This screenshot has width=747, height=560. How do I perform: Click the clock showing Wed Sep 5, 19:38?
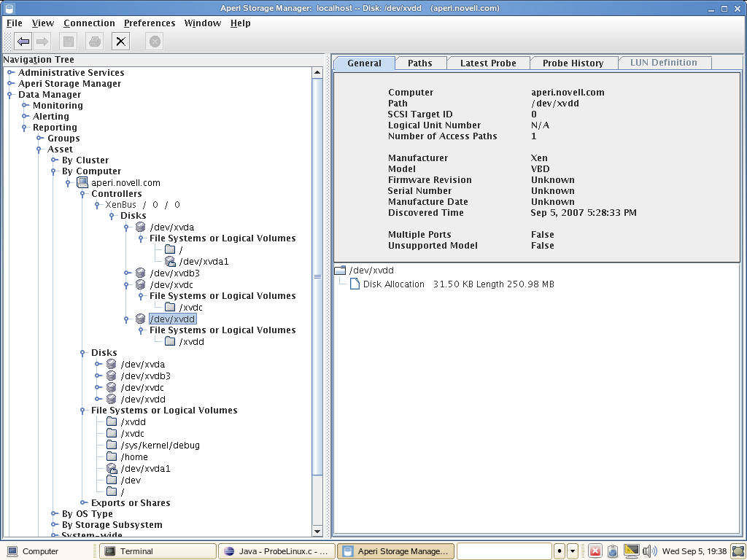tap(694, 551)
